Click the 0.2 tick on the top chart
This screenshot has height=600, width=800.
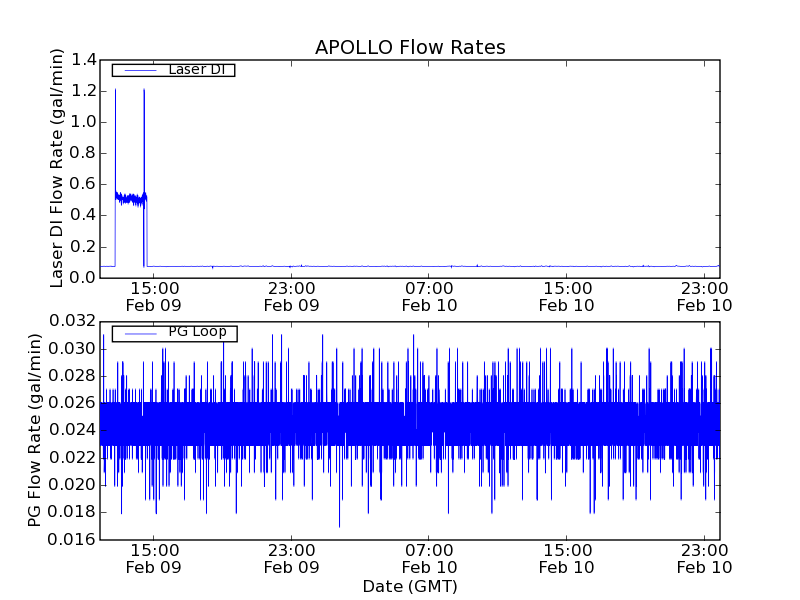pos(83,247)
